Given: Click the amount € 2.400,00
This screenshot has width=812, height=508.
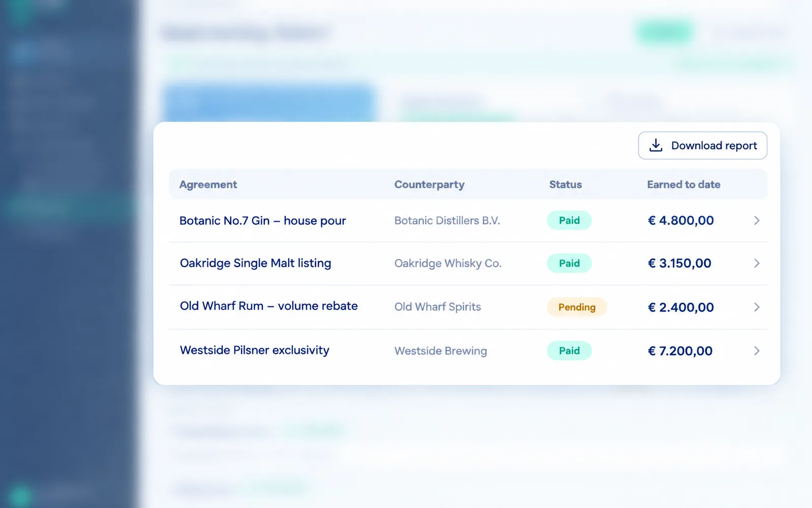Looking at the screenshot, I should pos(681,307).
